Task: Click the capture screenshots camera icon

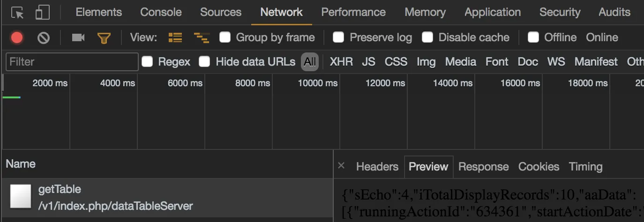Action: pos(78,37)
